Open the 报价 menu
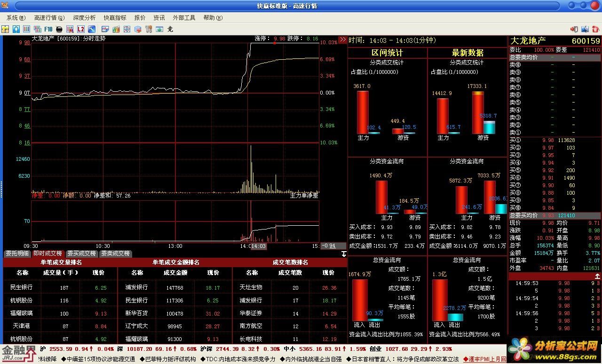The width and height of the screenshot is (602, 364). [x=140, y=18]
